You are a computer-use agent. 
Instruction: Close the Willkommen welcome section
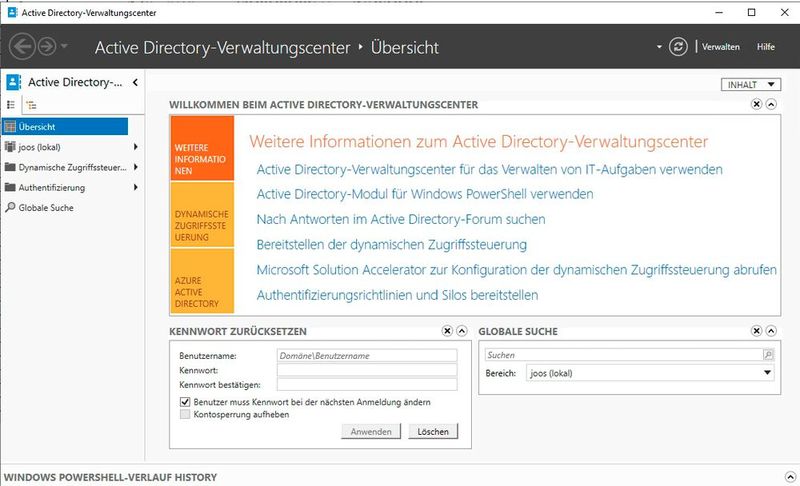coord(757,104)
